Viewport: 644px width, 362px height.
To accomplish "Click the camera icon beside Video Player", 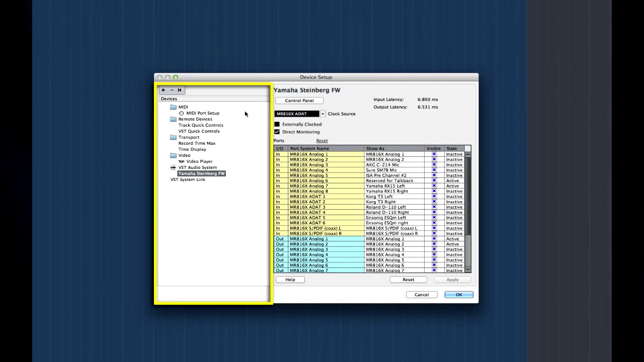I will click(x=183, y=161).
